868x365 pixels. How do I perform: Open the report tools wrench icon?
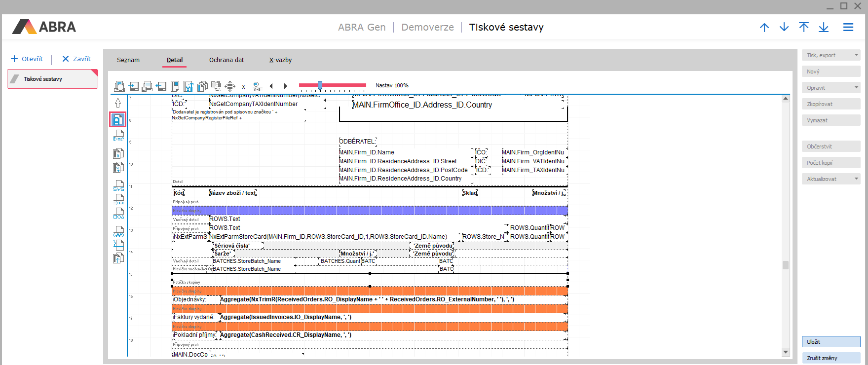click(x=189, y=86)
